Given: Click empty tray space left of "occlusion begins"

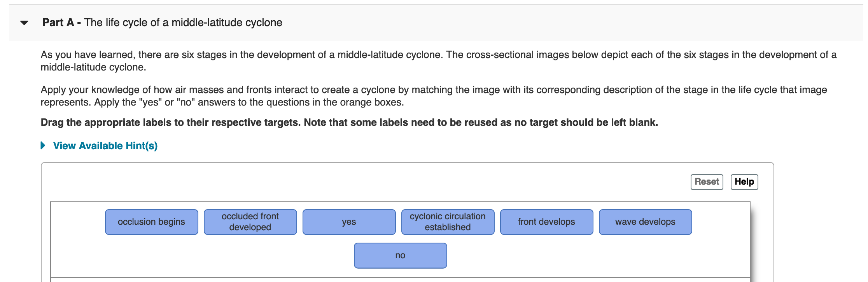Looking at the screenshot, I should tap(78, 222).
